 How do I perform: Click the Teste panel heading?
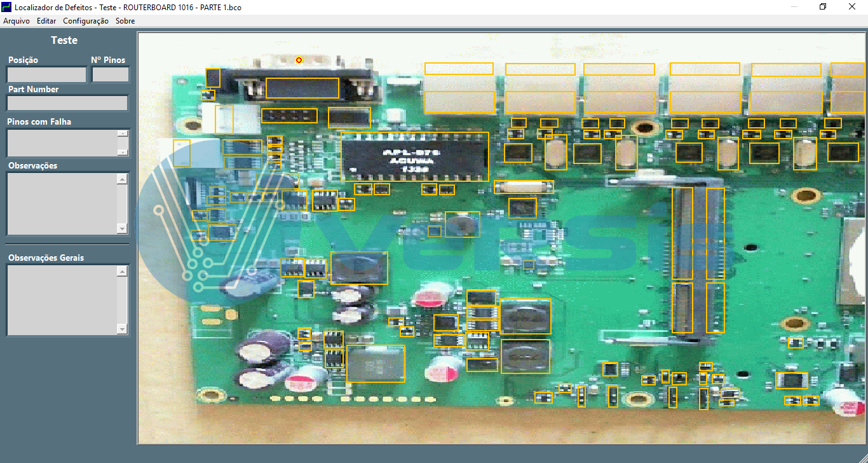(64, 40)
